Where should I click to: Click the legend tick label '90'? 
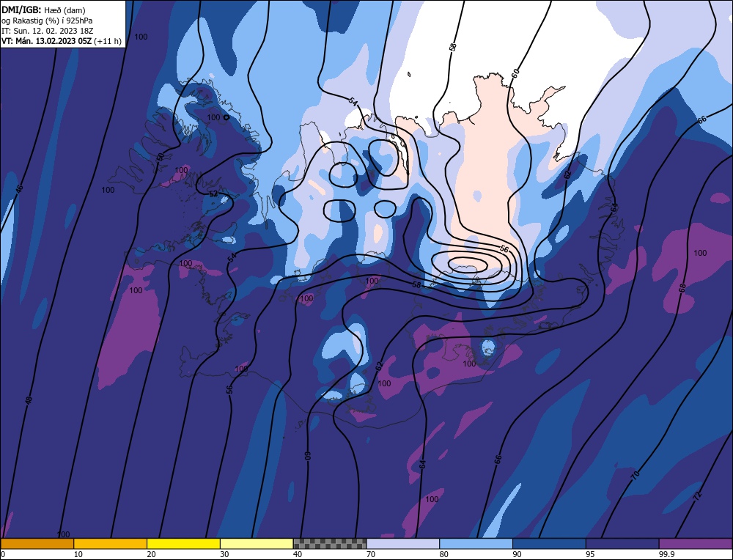coord(517,554)
